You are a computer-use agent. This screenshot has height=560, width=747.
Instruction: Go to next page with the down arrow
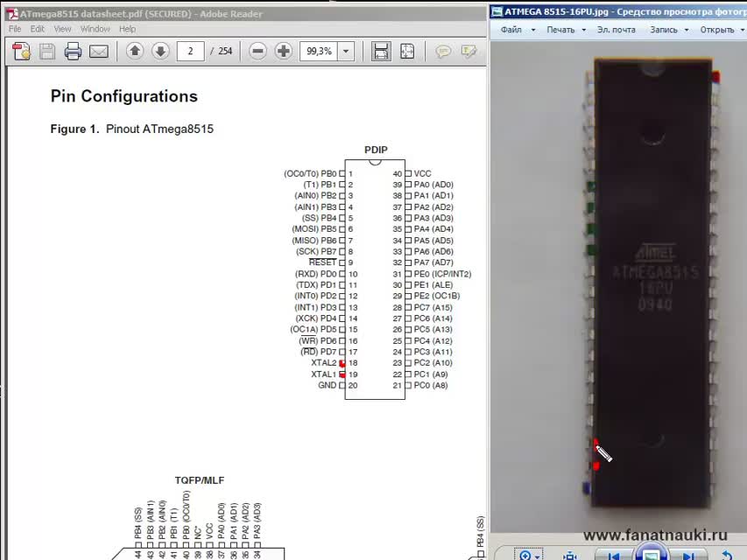click(x=160, y=51)
